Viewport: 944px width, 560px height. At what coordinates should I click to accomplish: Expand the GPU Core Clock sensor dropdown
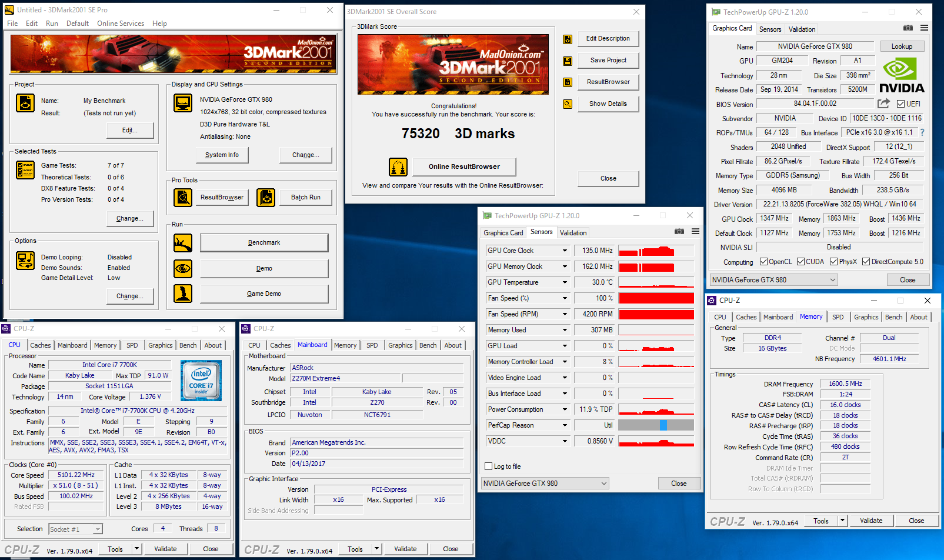coord(565,251)
